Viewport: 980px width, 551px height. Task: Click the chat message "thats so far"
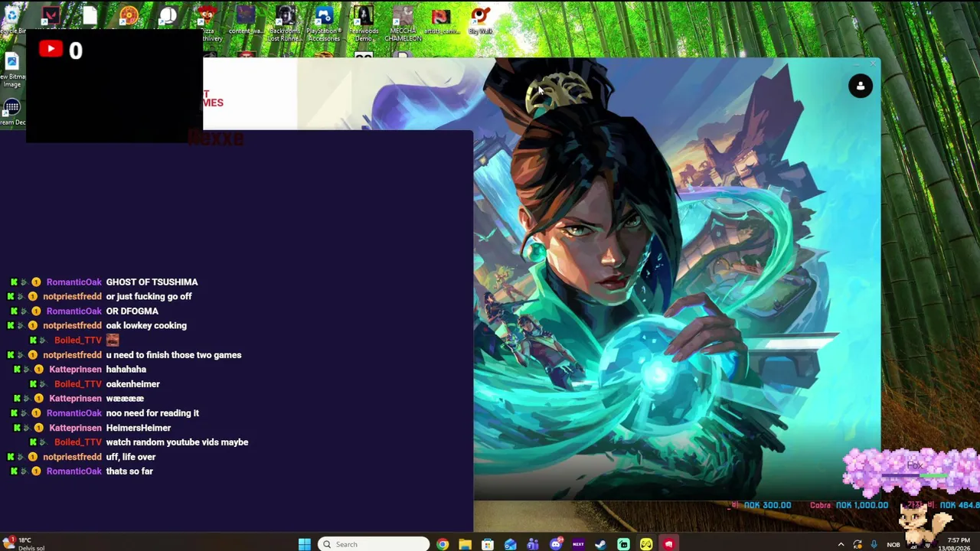point(129,471)
